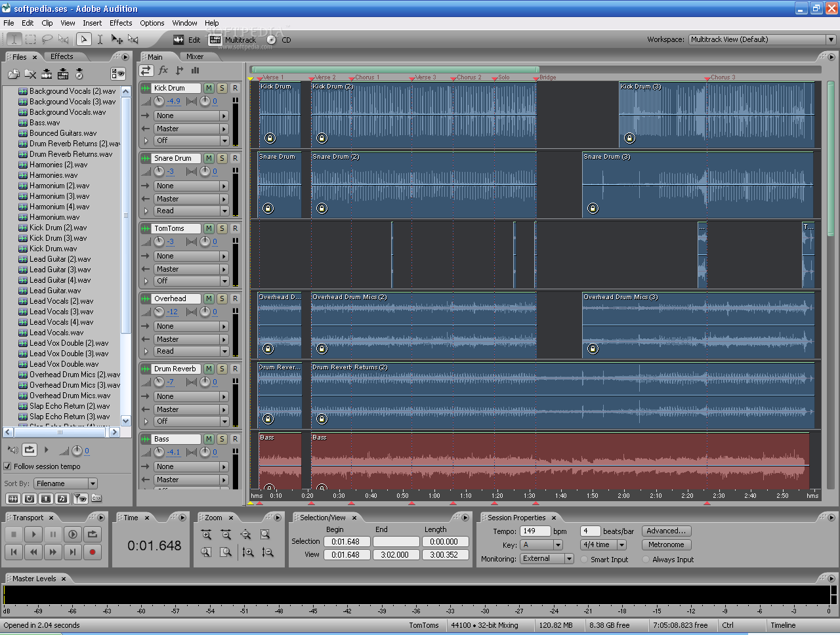Click the Metronome button

pos(666,545)
